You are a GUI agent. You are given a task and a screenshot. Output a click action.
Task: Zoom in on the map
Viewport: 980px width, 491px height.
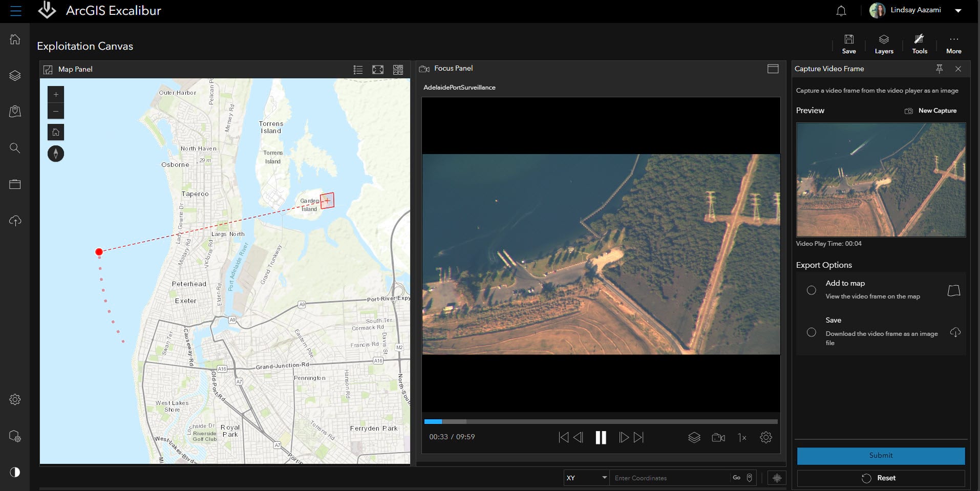coord(56,95)
